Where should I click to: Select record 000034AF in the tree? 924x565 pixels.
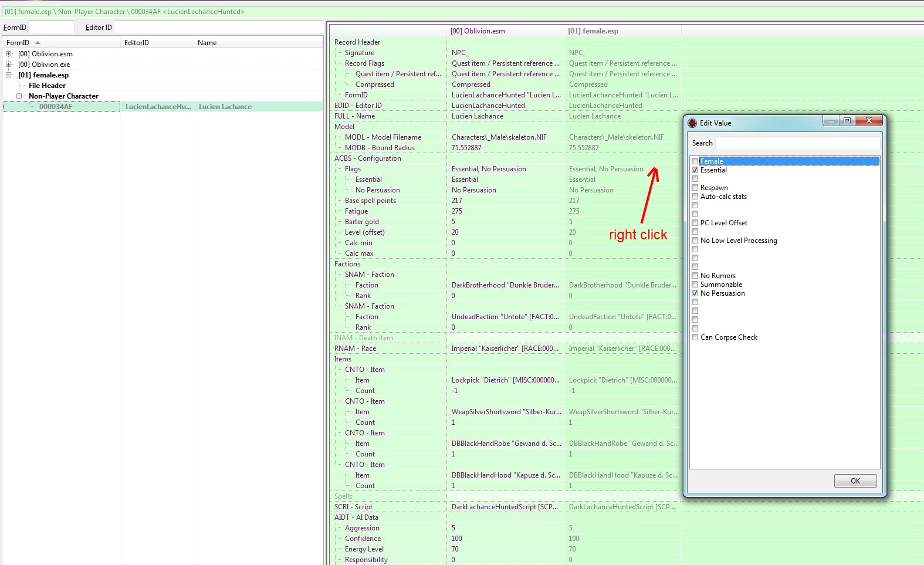(x=56, y=107)
